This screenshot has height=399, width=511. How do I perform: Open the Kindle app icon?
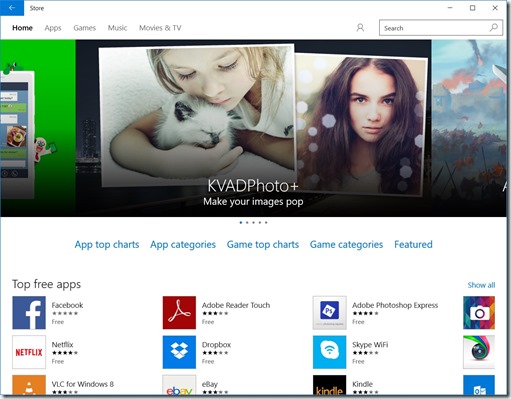click(330, 385)
